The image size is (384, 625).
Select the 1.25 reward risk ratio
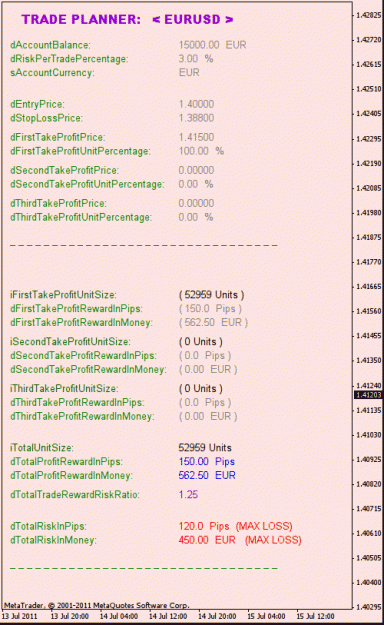[x=188, y=495]
